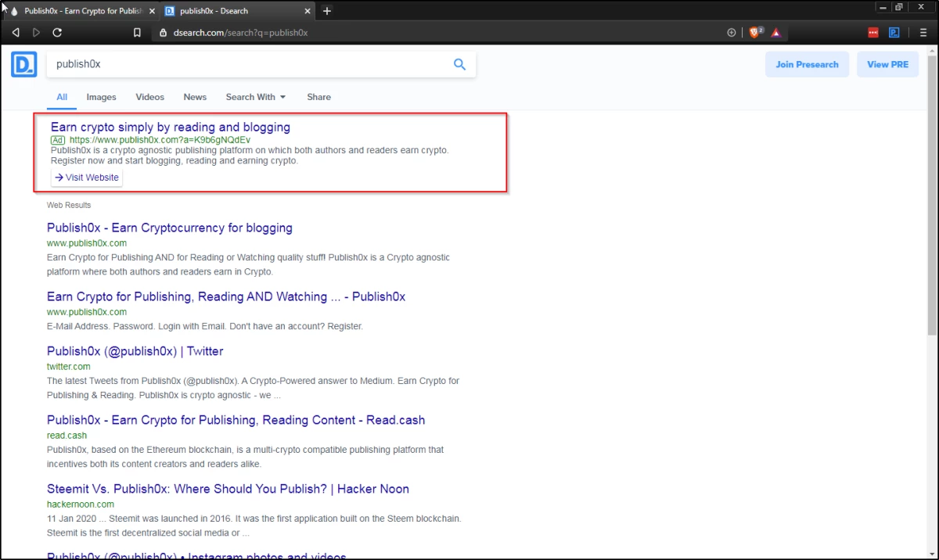
Task: Go back with the back arrow
Action: point(16,33)
